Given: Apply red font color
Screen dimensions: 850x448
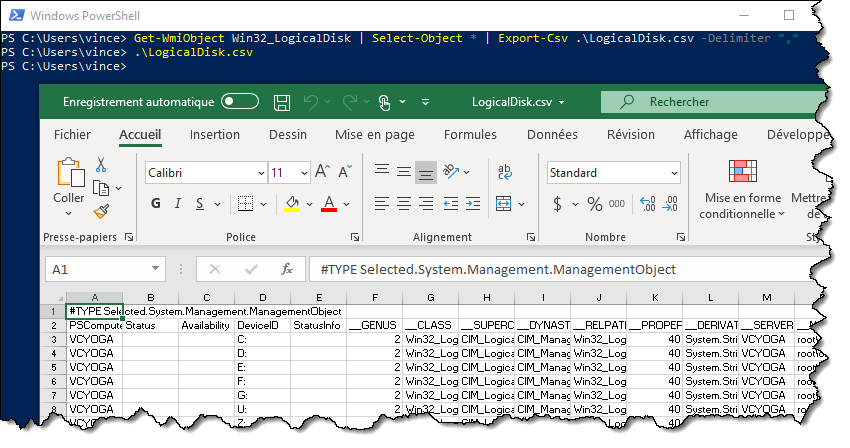Looking at the screenshot, I should [329, 204].
